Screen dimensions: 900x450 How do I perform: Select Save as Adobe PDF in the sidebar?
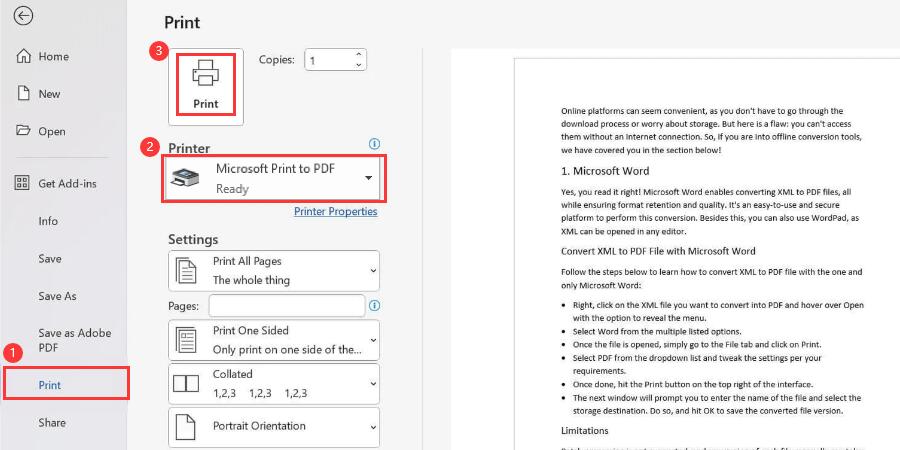[75, 340]
